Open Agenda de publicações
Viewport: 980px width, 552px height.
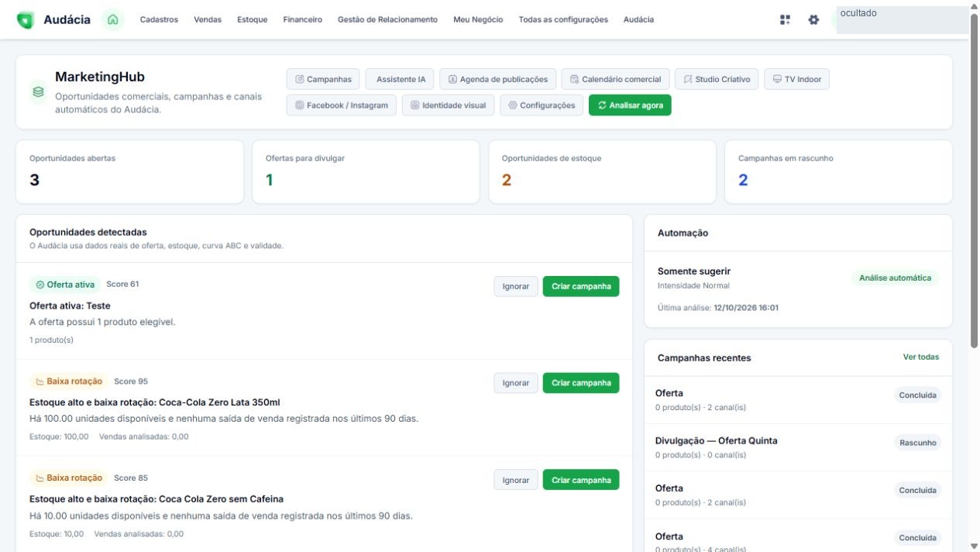click(498, 79)
